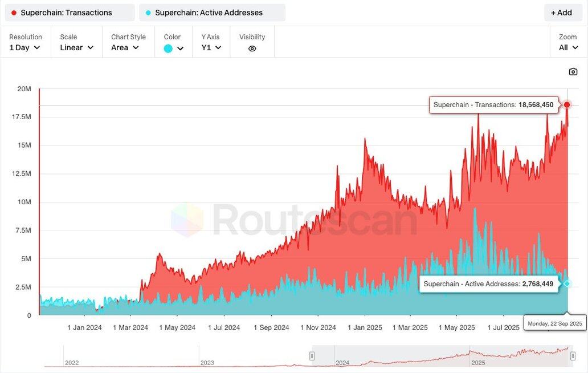
Task: Click the 1 Mar 2025 axis label
Action: point(410,327)
